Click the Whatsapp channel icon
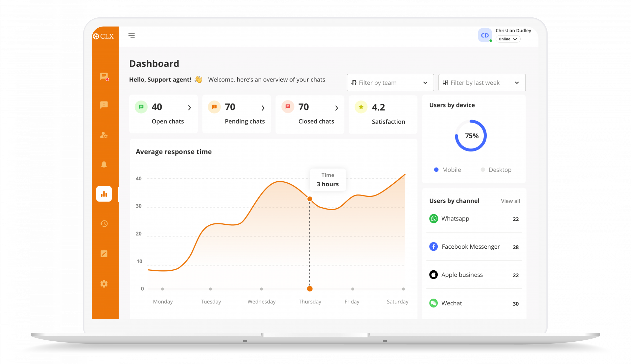The image size is (631, 364). 433,218
